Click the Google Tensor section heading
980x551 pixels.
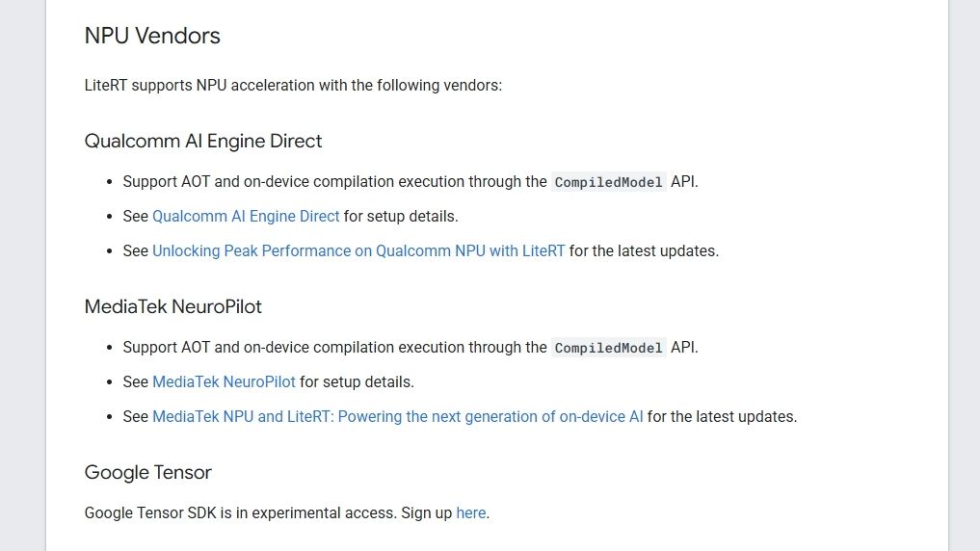148,472
